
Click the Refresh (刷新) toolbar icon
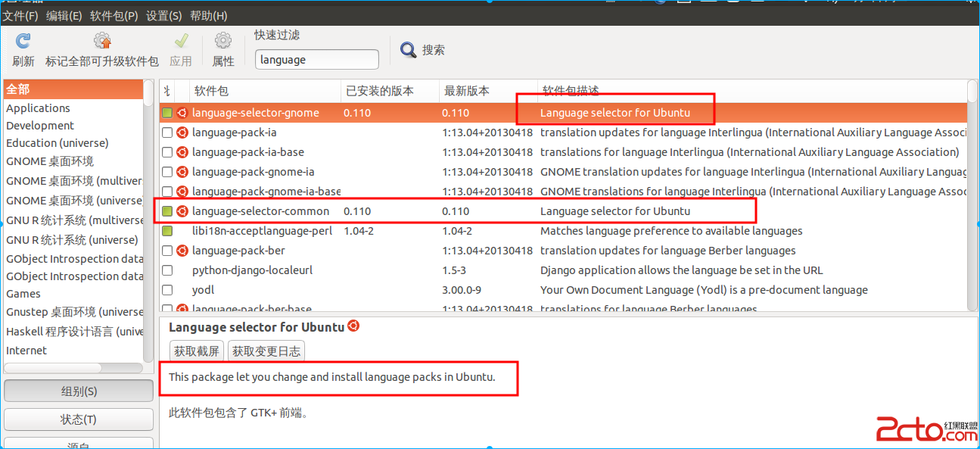(23, 41)
